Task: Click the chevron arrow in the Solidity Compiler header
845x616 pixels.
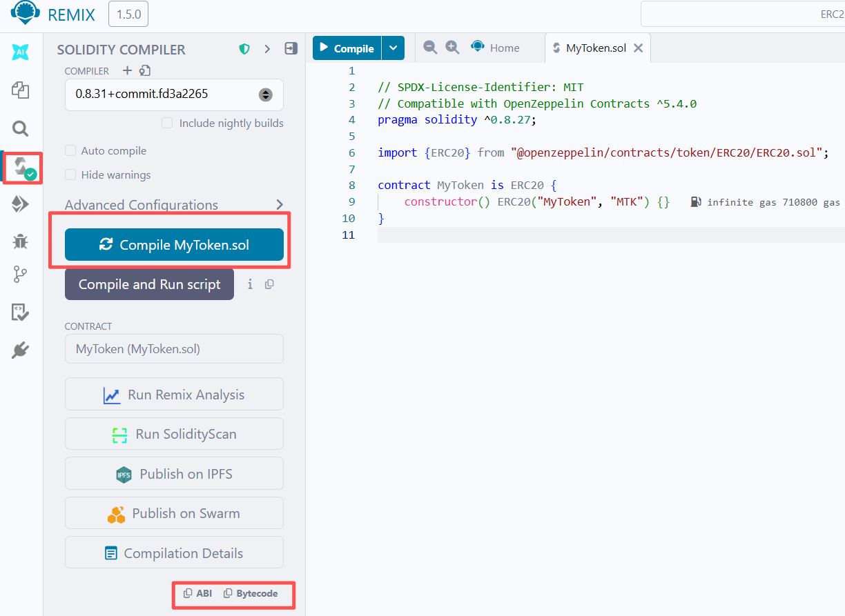Action: pyautogui.click(x=267, y=49)
